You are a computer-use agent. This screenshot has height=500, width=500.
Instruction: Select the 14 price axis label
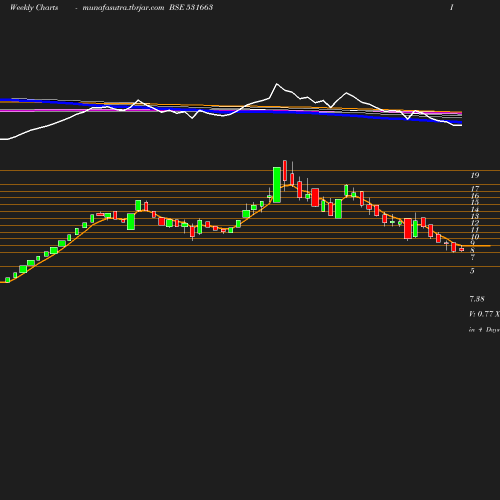[475, 209]
